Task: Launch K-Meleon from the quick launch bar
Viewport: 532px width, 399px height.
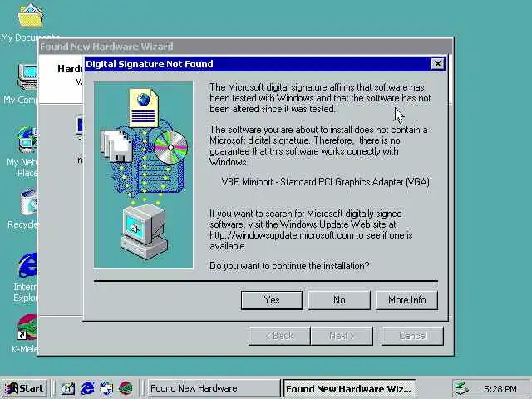Action: [126, 388]
